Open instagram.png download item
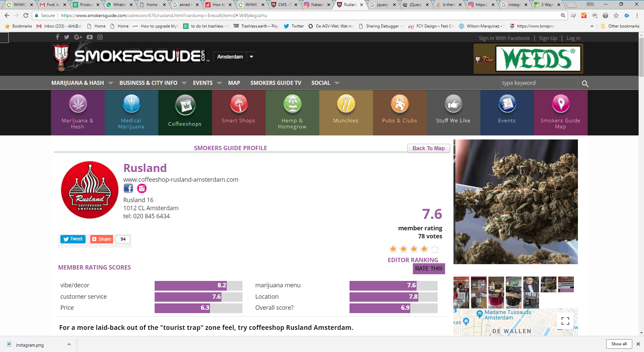The width and height of the screenshot is (644, 352). [30, 345]
